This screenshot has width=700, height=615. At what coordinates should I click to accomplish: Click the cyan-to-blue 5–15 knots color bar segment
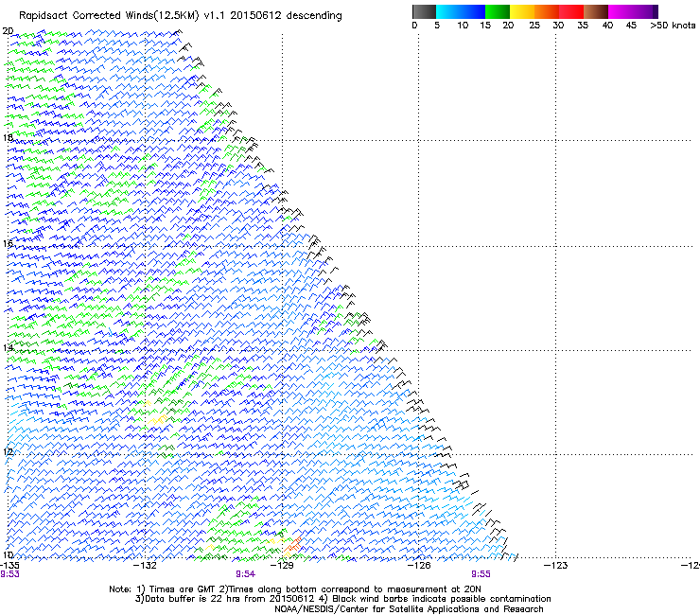pos(461,11)
